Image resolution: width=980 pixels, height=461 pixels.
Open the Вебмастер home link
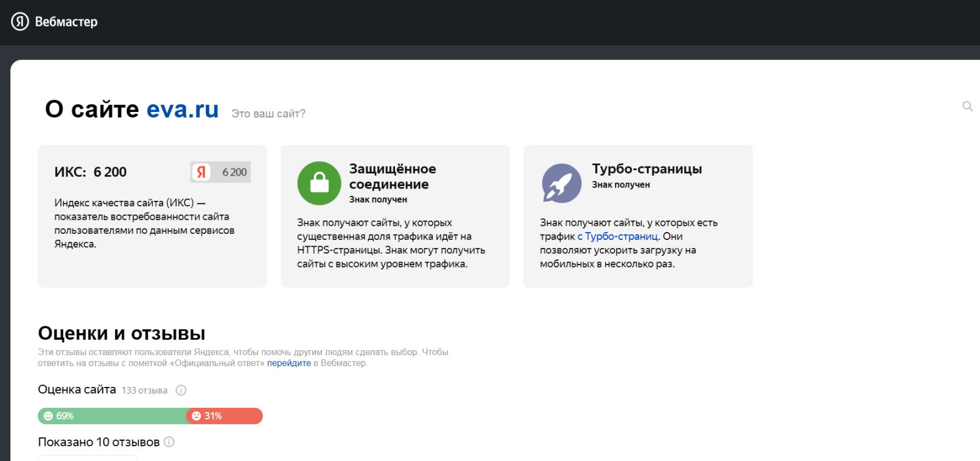66,22
